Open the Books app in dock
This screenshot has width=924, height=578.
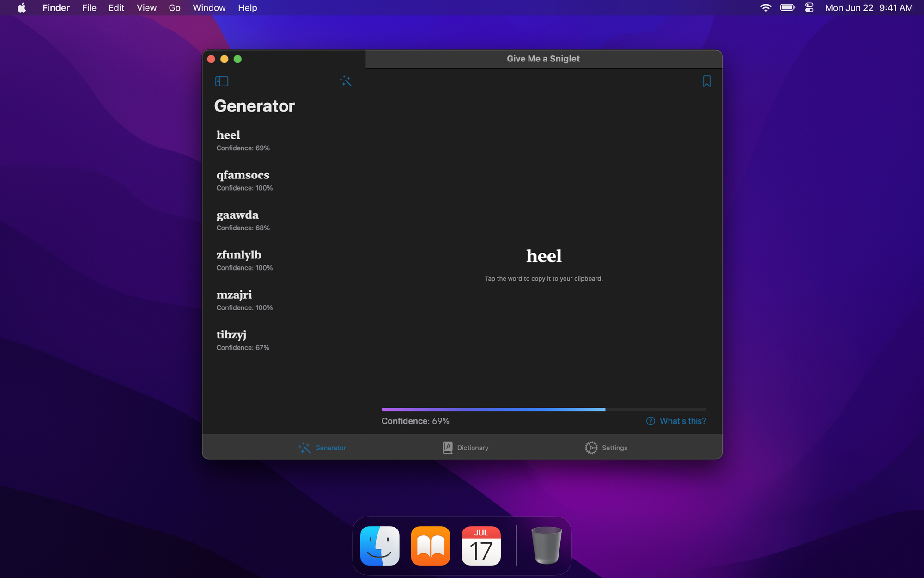430,546
